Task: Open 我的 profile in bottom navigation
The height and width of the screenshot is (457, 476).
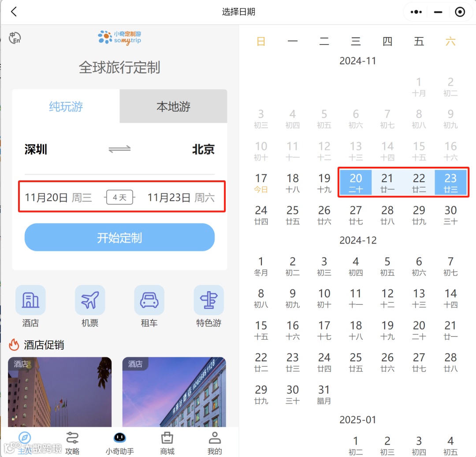Action: (215, 443)
